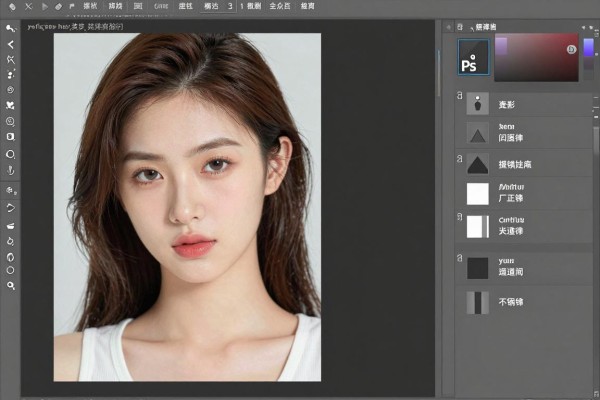The image size is (600, 400).
Task: Toggle visibility of the dark mountain-shaped layer
Action: 460,158
